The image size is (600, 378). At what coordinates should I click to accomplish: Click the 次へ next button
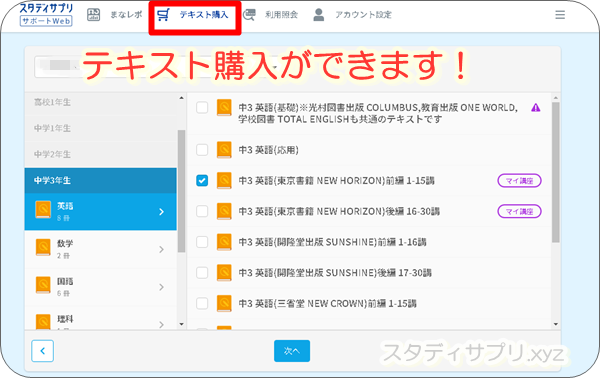coord(292,351)
